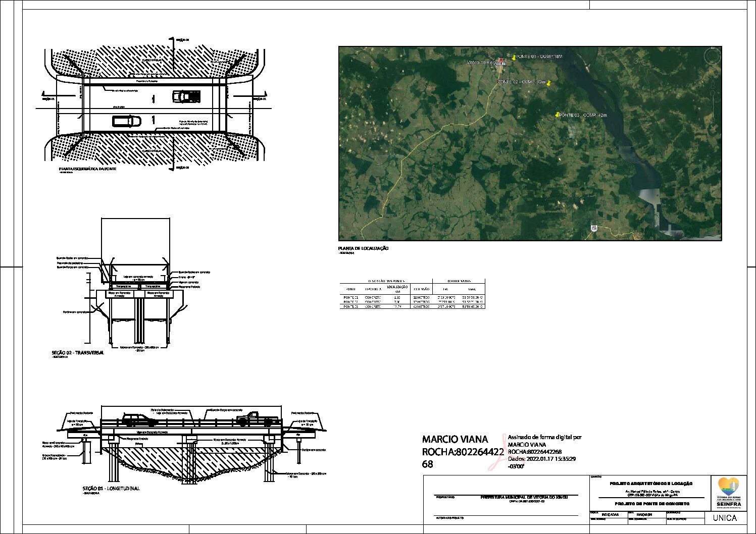Screen dimensions: 756x534
Task: Click the lower car in the bridge plan
Action: [x=127, y=121]
